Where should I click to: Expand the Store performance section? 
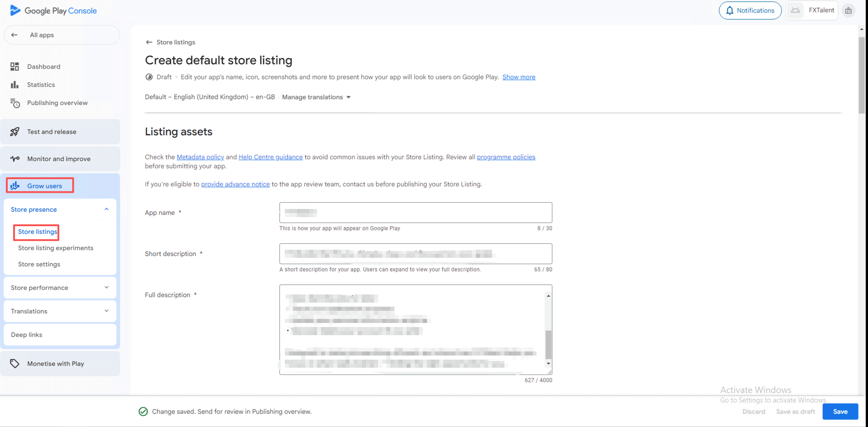(106, 288)
